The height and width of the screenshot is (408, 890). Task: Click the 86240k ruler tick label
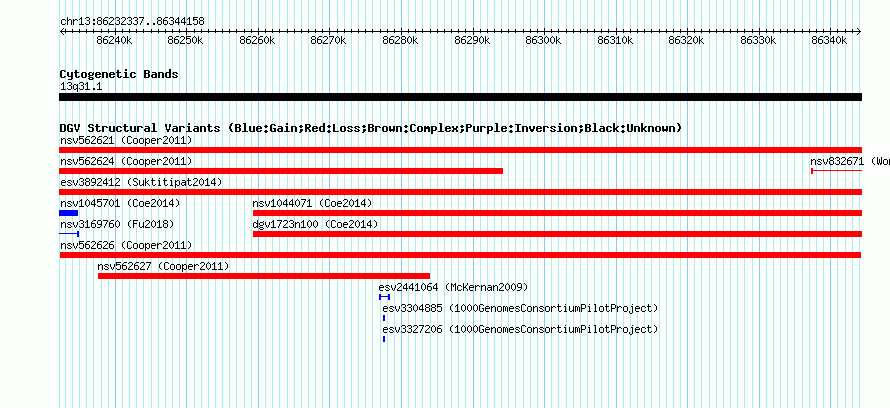115,40
